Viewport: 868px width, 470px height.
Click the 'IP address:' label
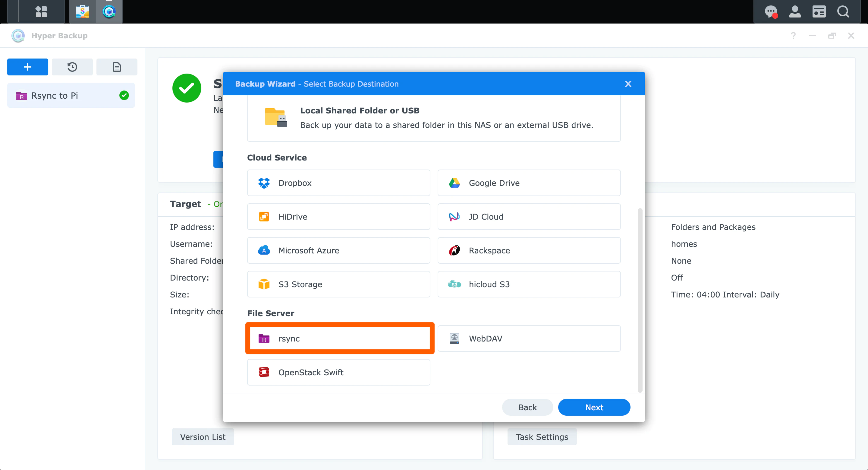(x=192, y=227)
